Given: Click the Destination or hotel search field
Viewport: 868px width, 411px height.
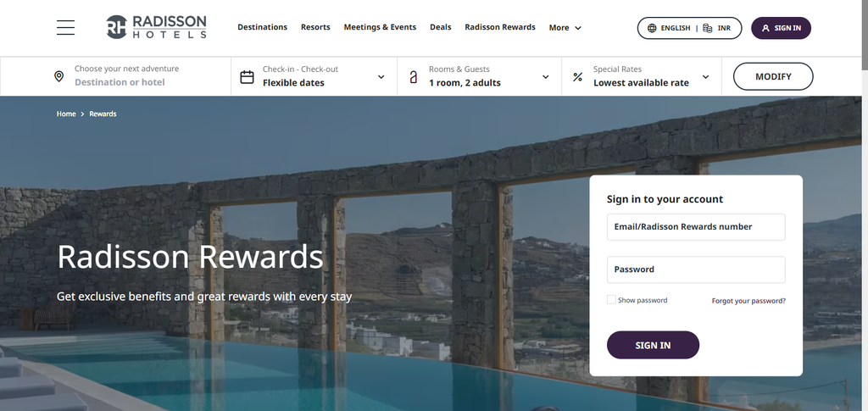Looking at the screenshot, I should 120,82.
